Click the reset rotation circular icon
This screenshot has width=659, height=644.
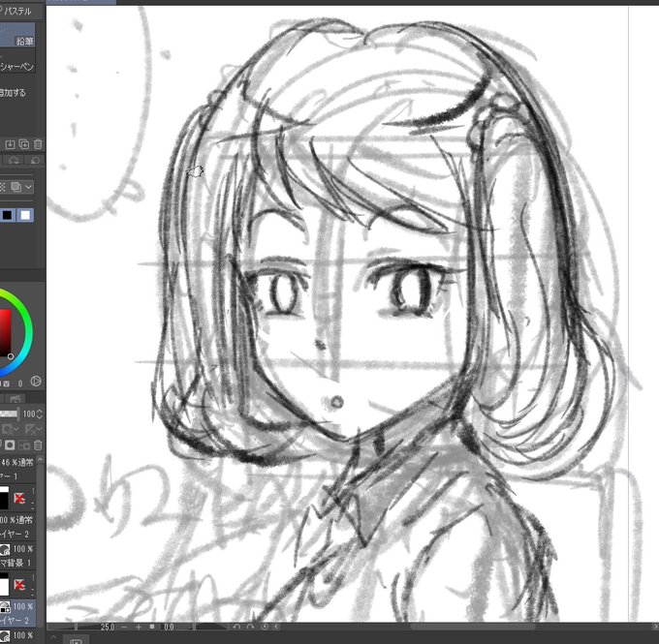[x=265, y=627]
